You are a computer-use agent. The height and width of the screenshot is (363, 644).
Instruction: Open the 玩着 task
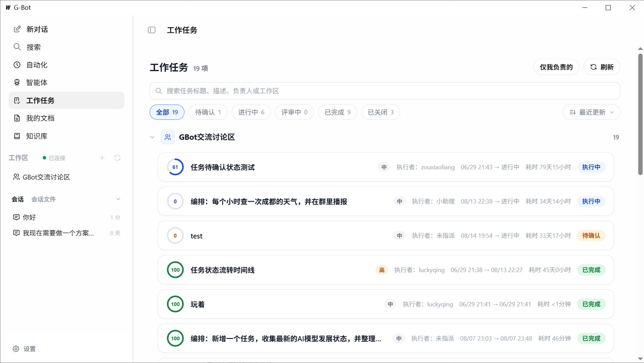coord(386,304)
